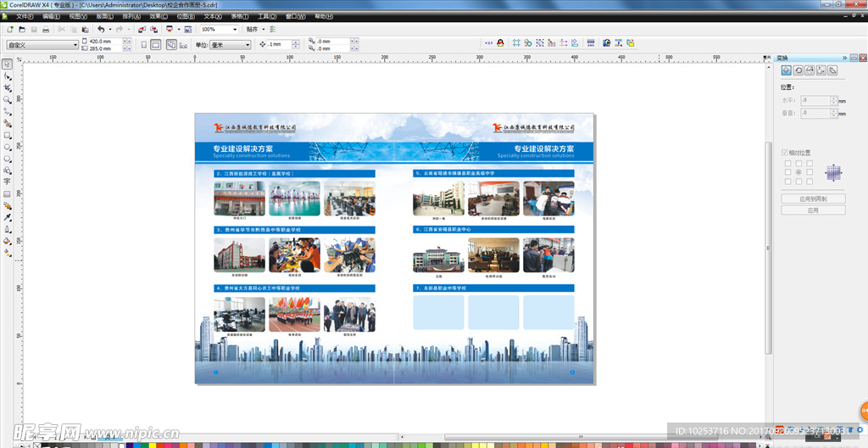Open the paper size 自定义 dropdown
This screenshot has height=448, width=868.
click(75, 45)
